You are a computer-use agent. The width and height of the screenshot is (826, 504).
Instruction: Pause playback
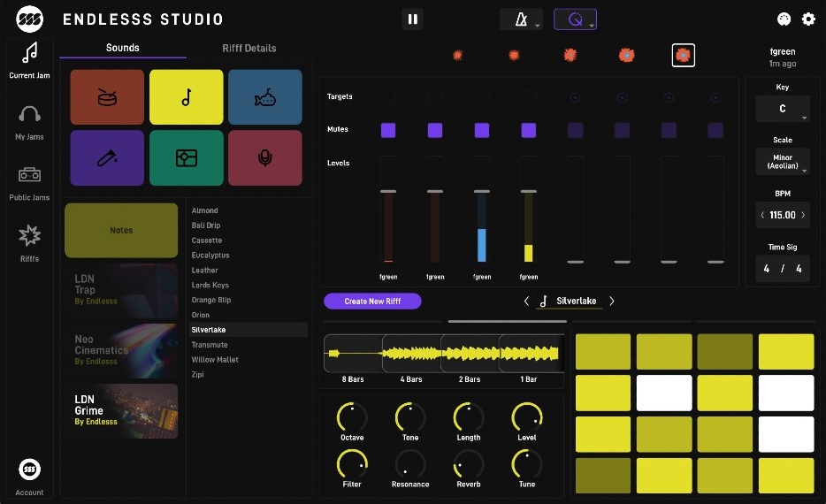click(x=412, y=19)
